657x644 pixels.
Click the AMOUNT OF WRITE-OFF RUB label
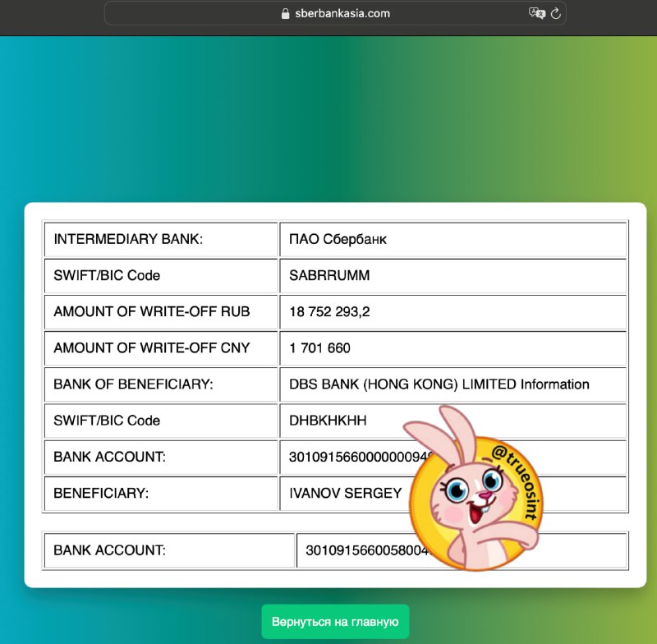pyautogui.click(x=152, y=312)
